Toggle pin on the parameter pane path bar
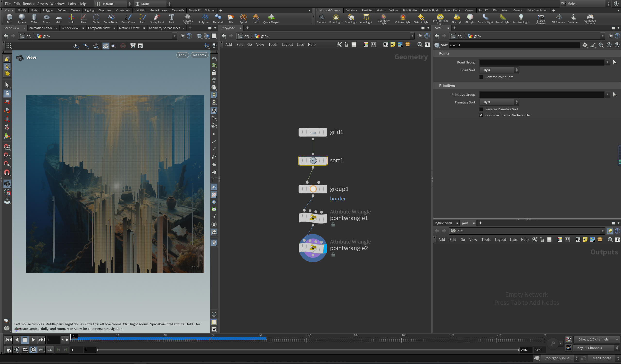 (x=610, y=36)
